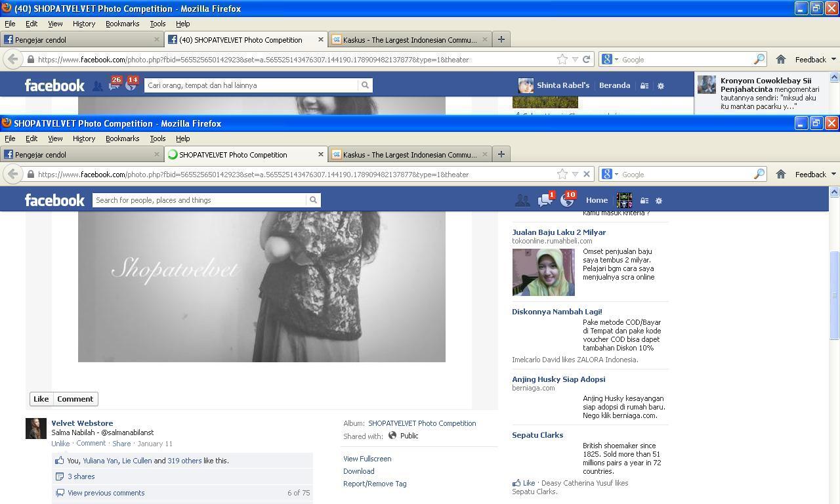Click Beranda link in back window

tap(614, 85)
